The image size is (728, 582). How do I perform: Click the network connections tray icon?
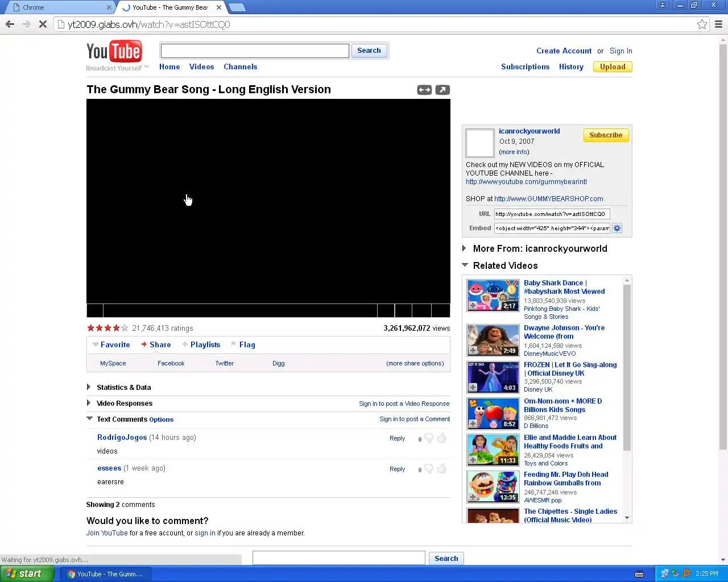pos(665,573)
